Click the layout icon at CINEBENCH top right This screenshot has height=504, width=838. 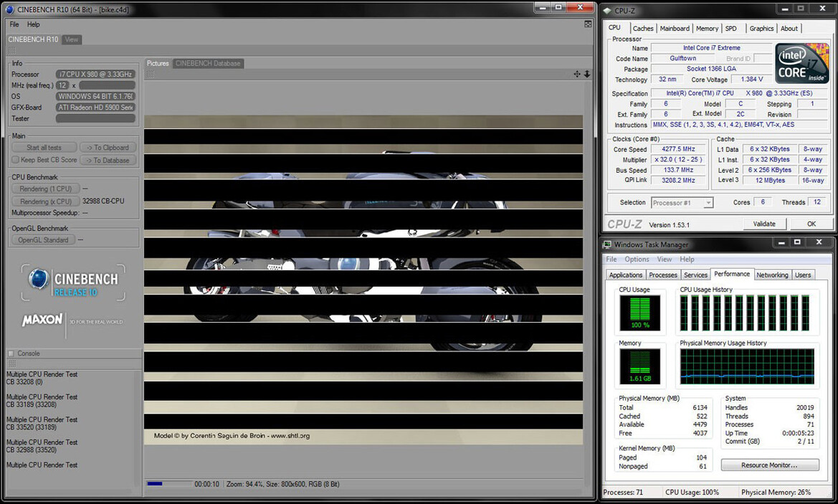point(588,24)
